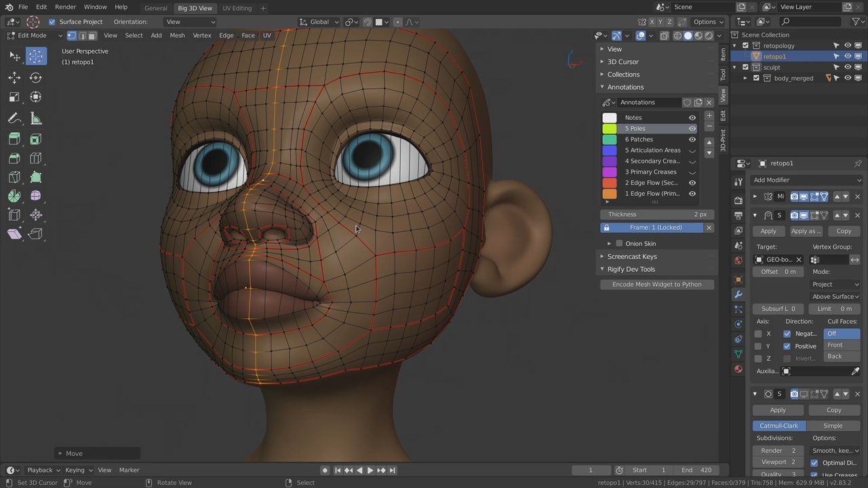Select the Extrude Region tool

[x=14, y=139]
